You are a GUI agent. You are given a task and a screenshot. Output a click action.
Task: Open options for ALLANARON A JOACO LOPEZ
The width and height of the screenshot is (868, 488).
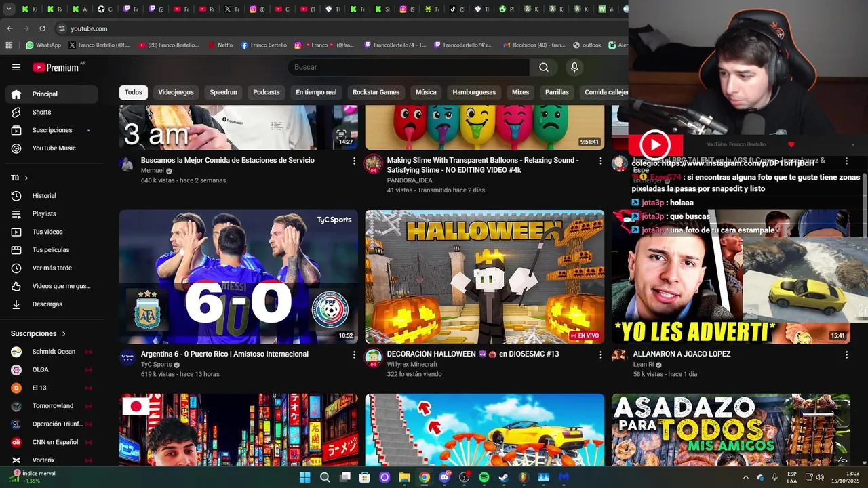coord(846,354)
